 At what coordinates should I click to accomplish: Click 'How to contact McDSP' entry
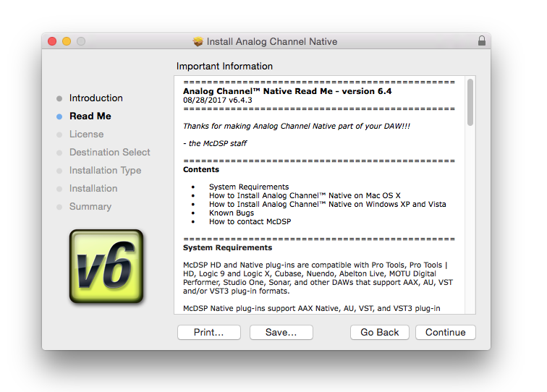point(250,221)
